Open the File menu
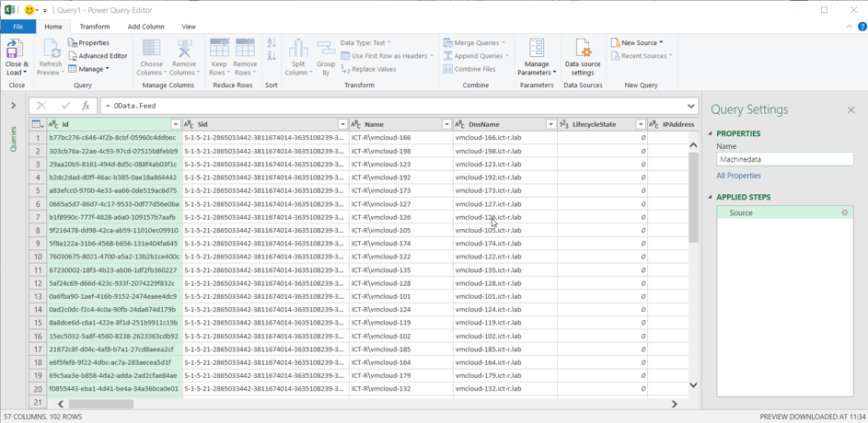The image size is (868, 423). 18,27
